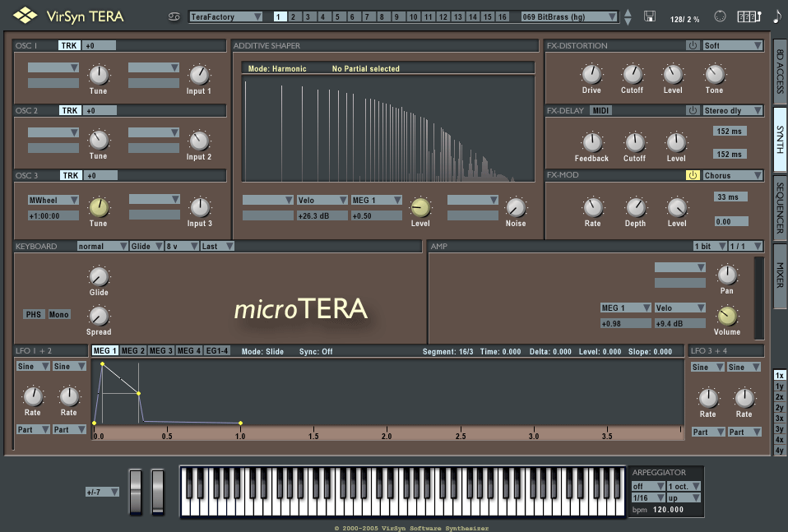Open the Chorus type dropdown
Screen dimensions: 788x532
tap(733, 175)
